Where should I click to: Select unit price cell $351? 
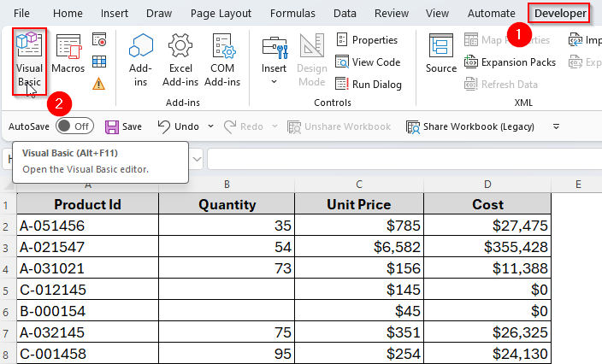coord(359,332)
